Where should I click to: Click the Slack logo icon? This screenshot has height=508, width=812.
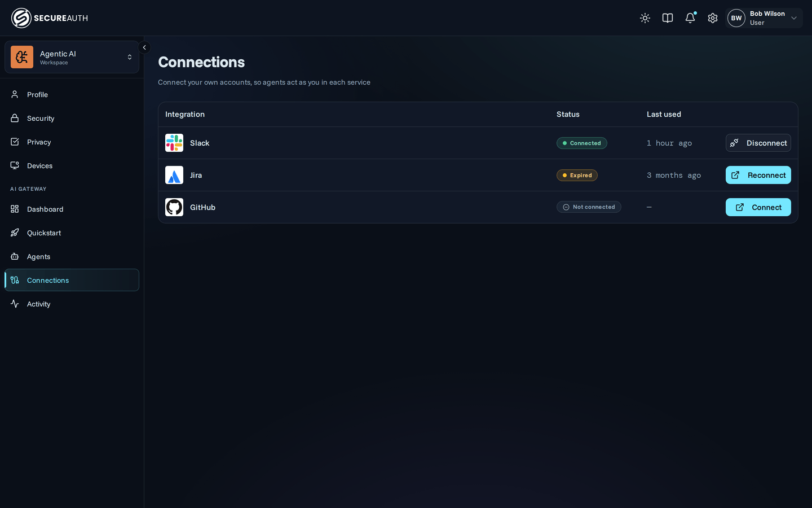point(174,143)
